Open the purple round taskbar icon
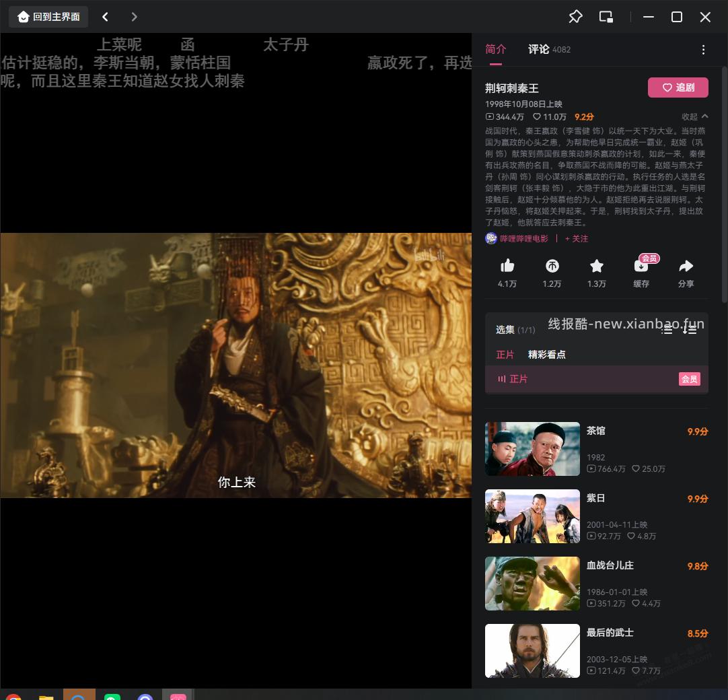728x700 pixels. tap(145, 696)
